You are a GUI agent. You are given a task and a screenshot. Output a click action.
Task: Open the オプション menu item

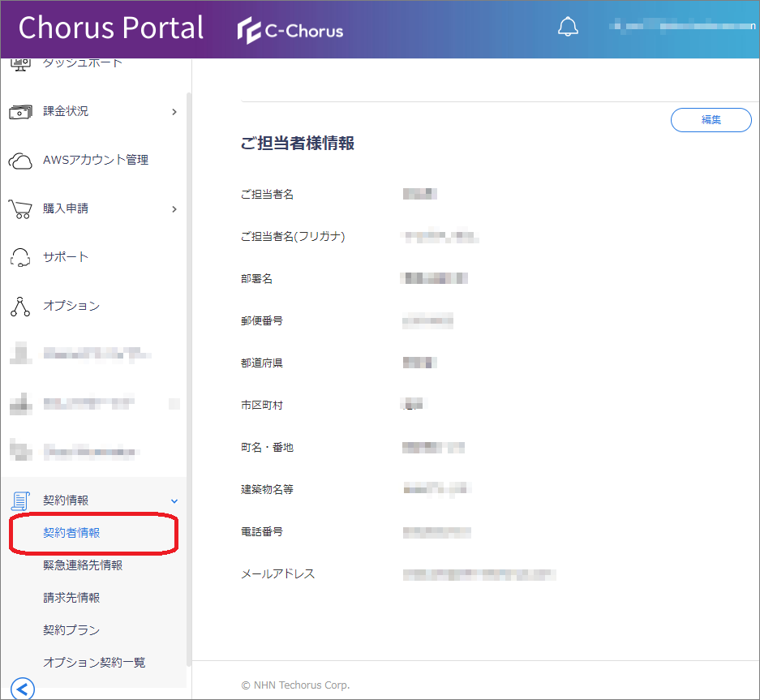(71, 306)
